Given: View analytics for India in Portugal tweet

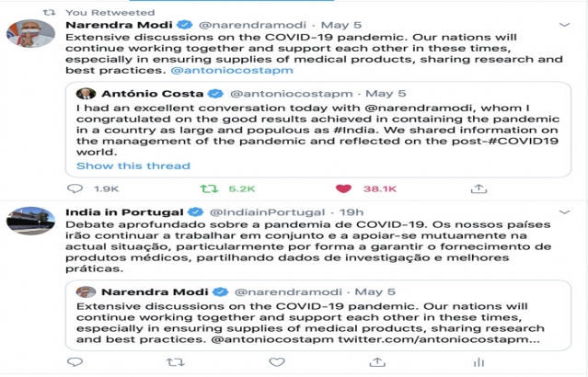Looking at the screenshot, I should (x=478, y=362).
